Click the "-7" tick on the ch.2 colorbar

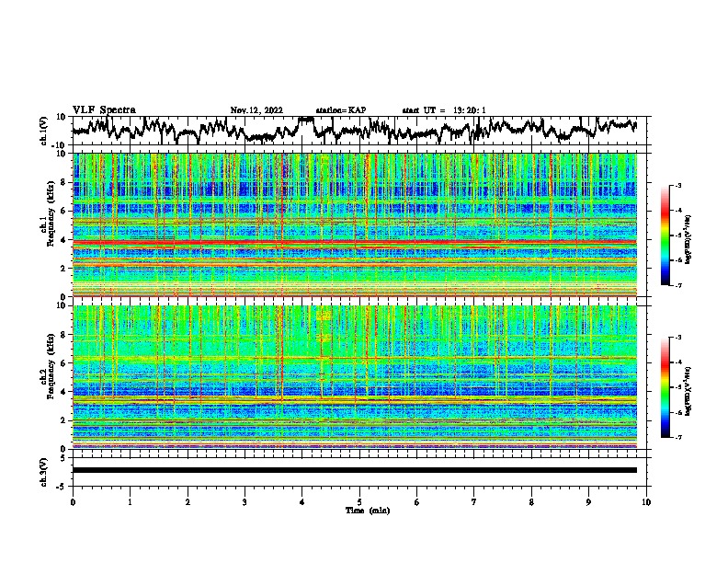coord(677,437)
